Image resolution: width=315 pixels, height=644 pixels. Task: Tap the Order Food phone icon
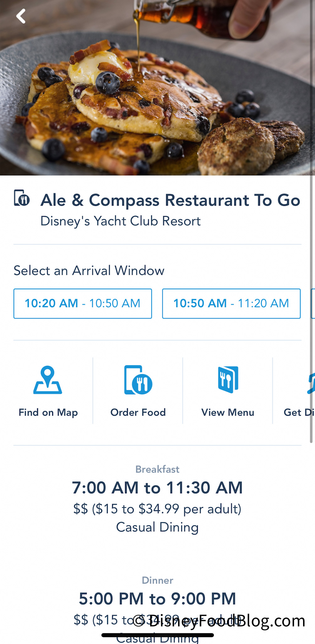click(x=138, y=380)
